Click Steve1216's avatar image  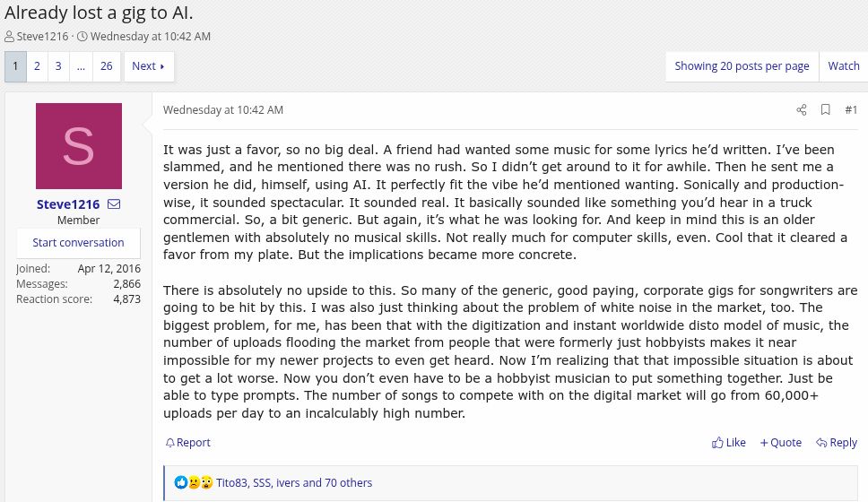pos(79,146)
